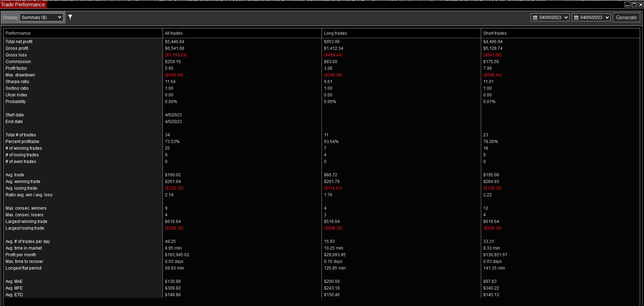Image resolution: width=644 pixels, height=306 pixels.
Task: Select the Total net profit row label
Action: [x=19, y=42]
